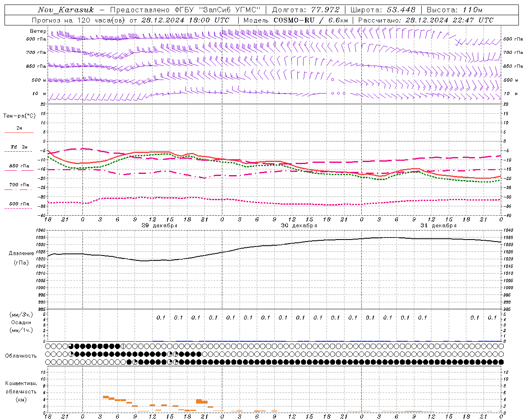The image size is (525, 420).
Task: Click the Ветер wind panel label
Action: (x=38, y=31)
